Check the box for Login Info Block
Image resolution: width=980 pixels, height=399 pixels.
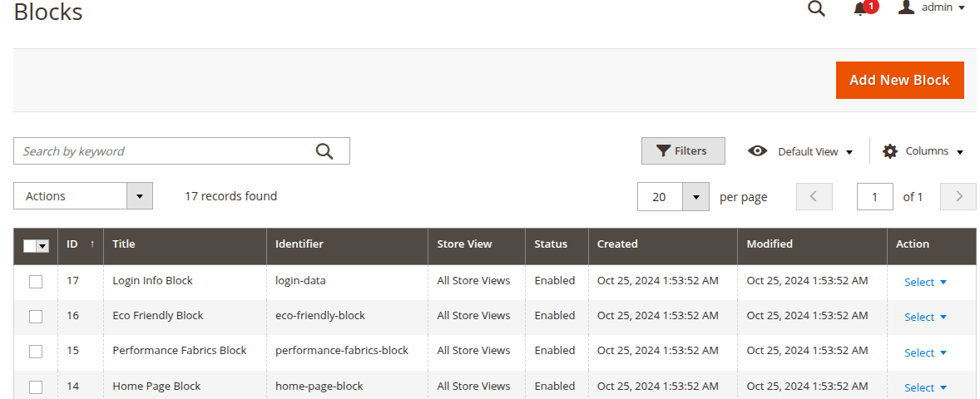[36, 282]
